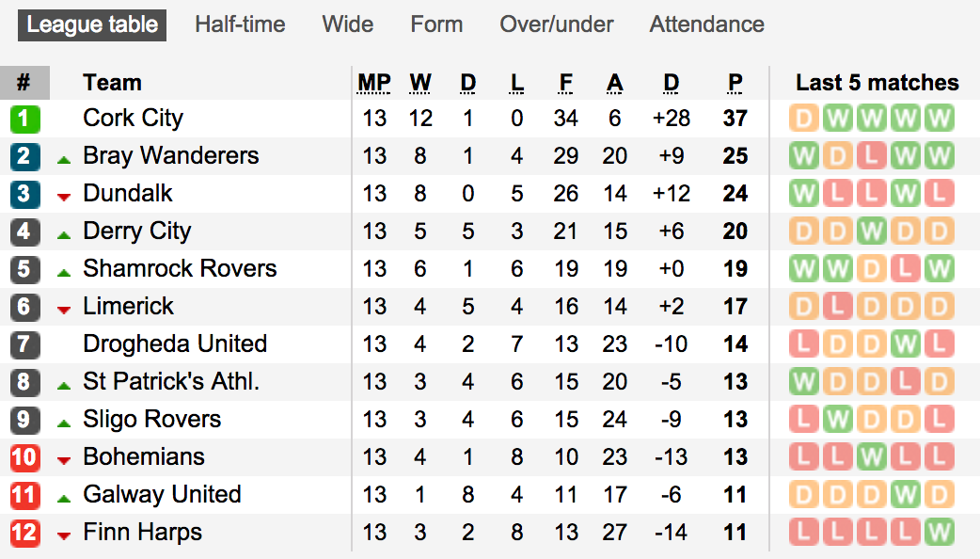This screenshot has width=980, height=559.
Task: Click Derry City's green up-arrow indicator
Action: (x=64, y=234)
